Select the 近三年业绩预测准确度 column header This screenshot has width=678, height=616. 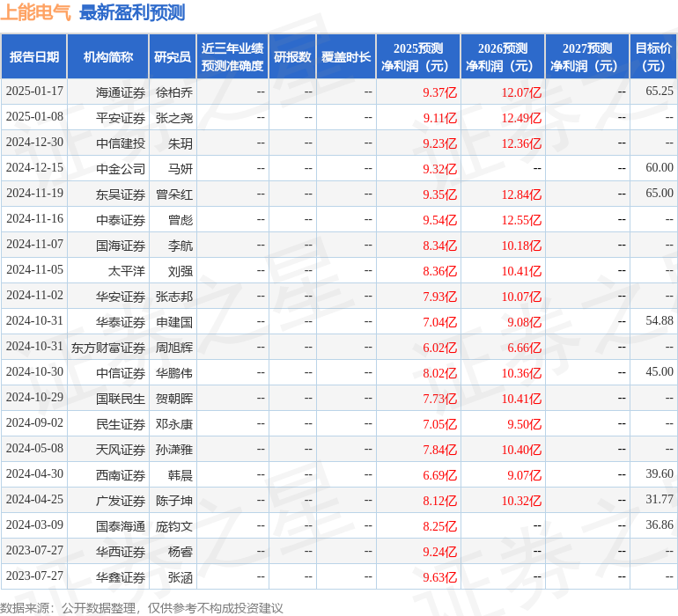point(232,57)
